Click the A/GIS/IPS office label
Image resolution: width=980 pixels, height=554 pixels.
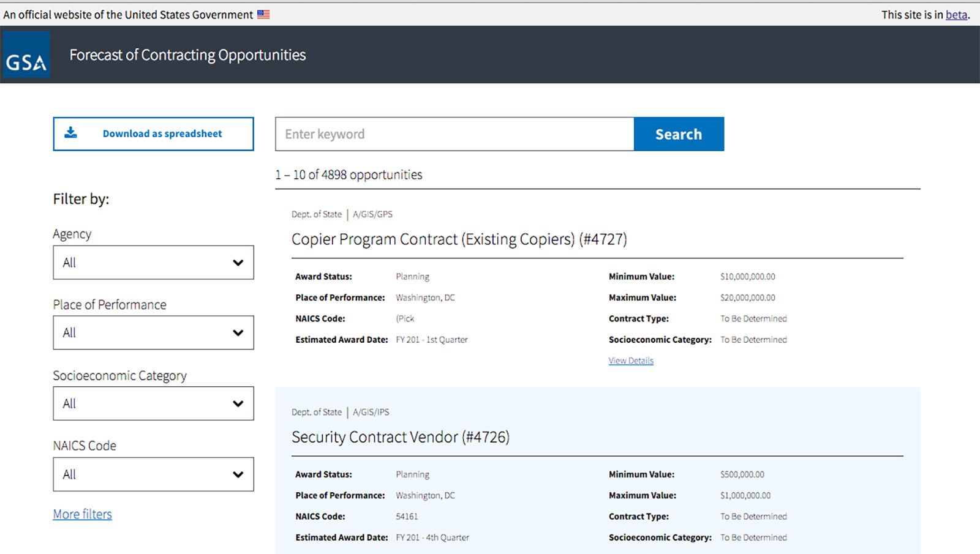[x=371, y=412]
